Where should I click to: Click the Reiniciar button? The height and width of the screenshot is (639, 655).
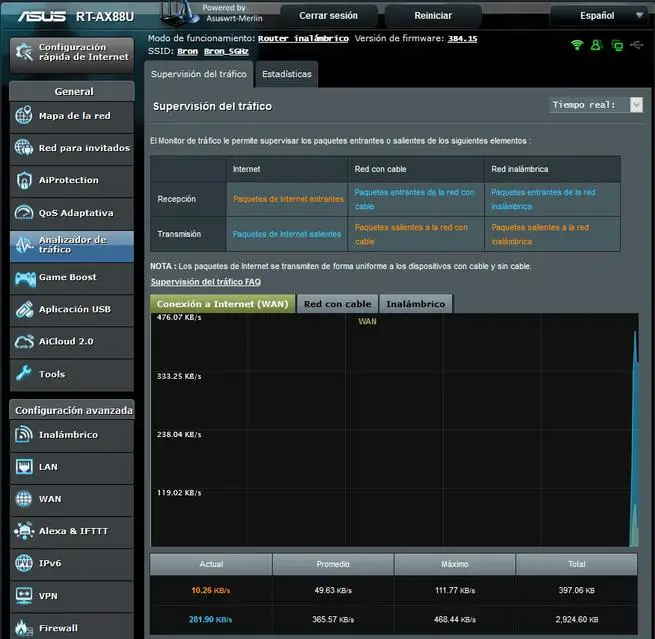coord(433,16)
